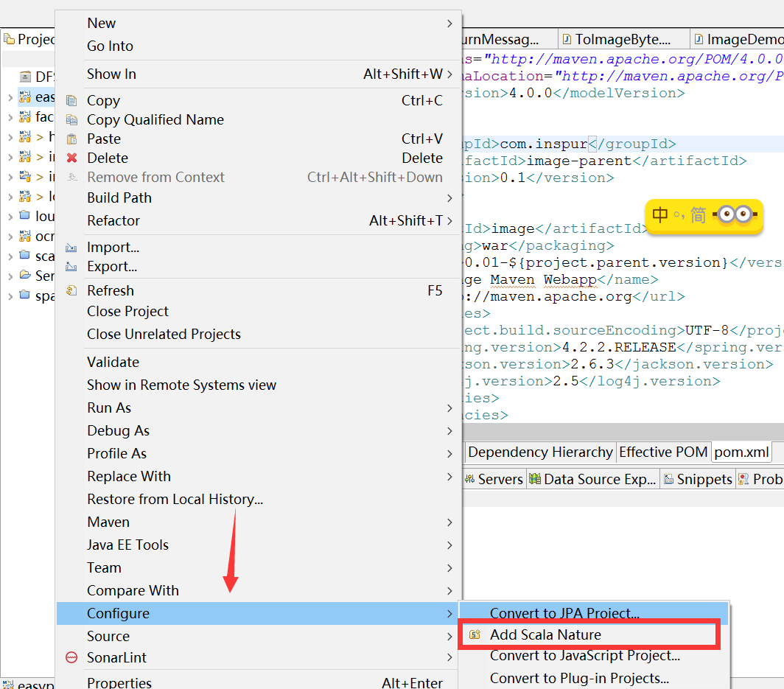Click the SonarLint red circle icon

[71, 657]
